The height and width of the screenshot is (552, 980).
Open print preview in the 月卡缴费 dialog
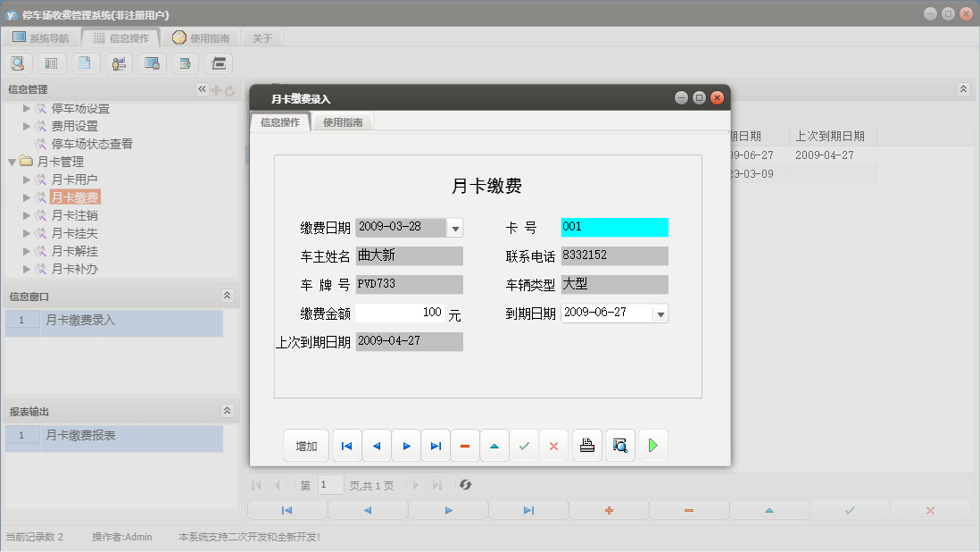point(619,445)
